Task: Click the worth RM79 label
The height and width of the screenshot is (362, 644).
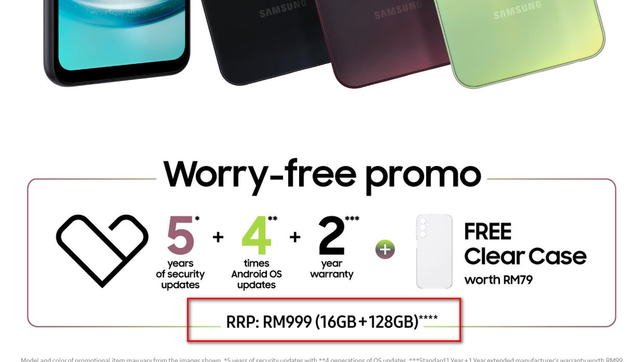Action: coord(499,280)
